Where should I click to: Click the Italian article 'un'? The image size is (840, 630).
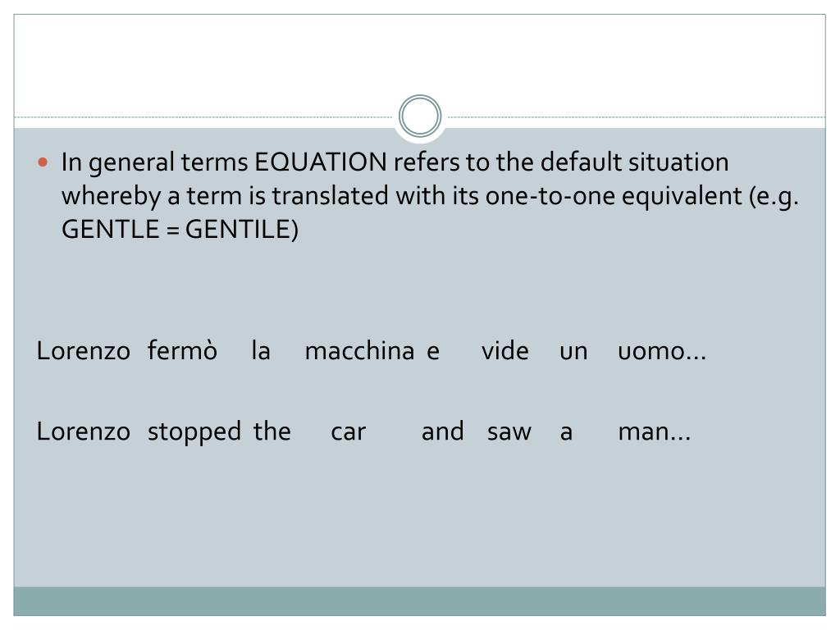(573, 352)
